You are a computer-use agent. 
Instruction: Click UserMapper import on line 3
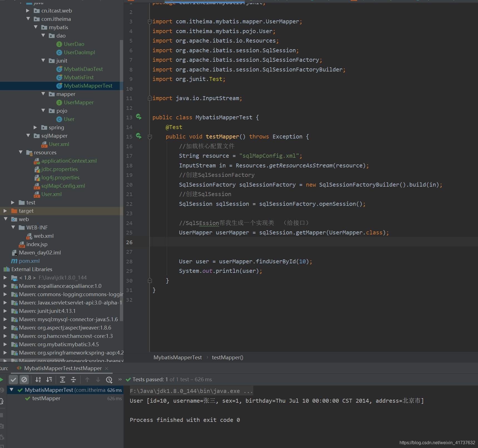282,21
